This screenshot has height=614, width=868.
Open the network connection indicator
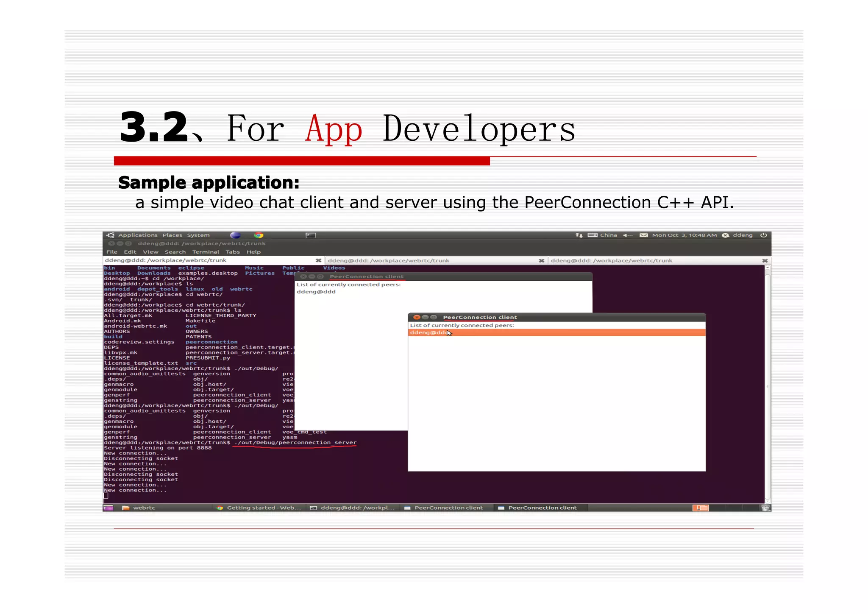579,235
